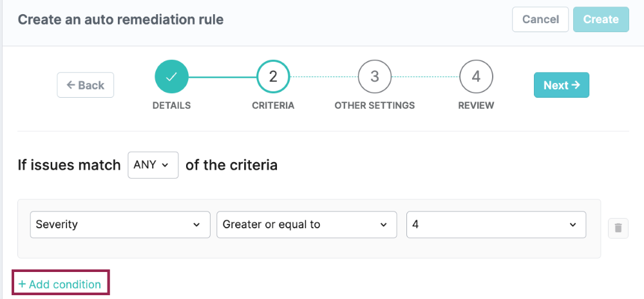Select the DETAILS step label
Screen dimensions: 644x299
pyautogui.click(x=171, y=105)
